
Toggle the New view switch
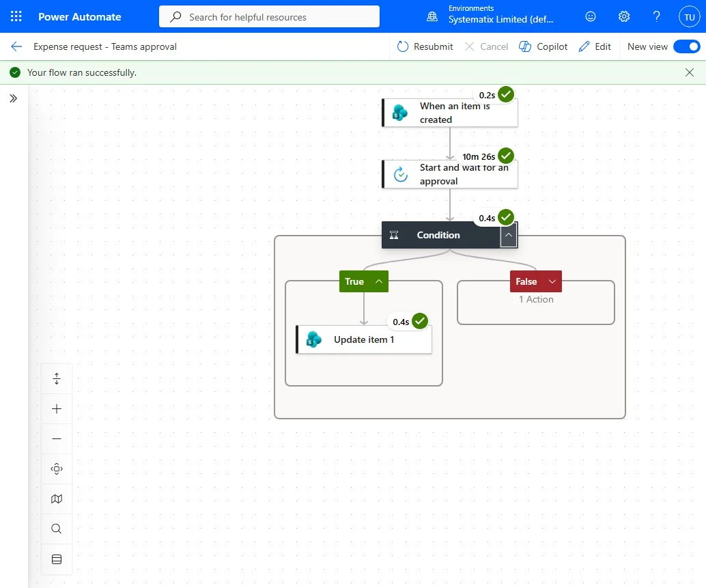pyautogui.click(x=687, y=46)
